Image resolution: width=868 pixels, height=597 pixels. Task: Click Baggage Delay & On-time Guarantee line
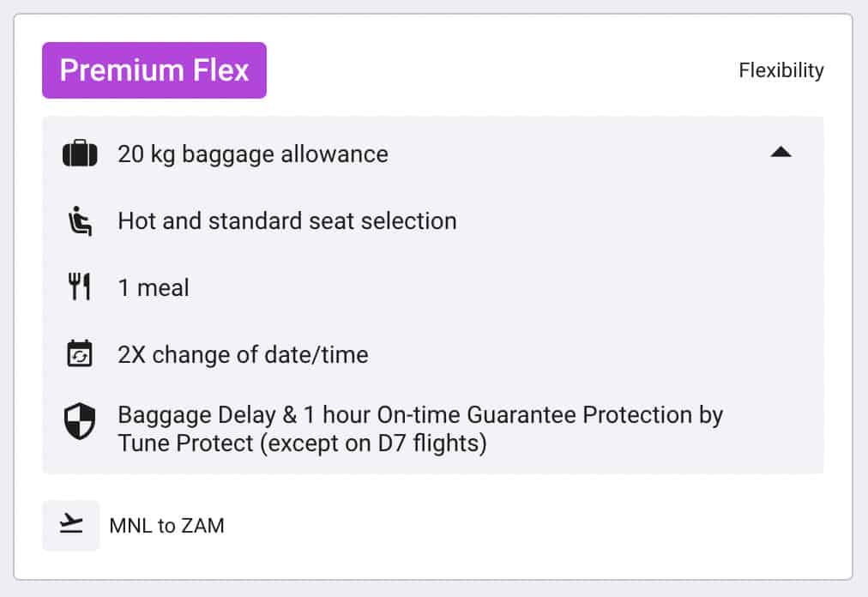coord(420,415)
